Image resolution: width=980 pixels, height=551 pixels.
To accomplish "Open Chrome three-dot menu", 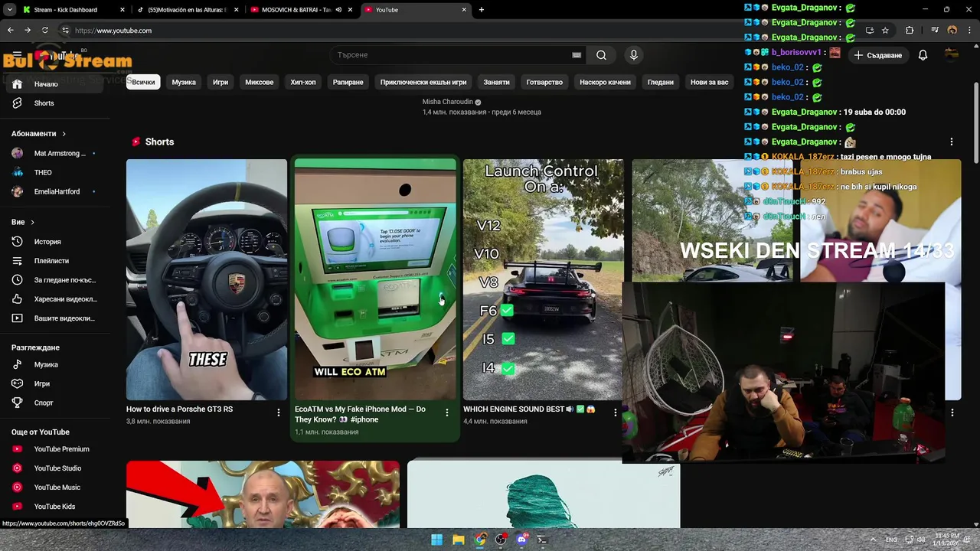I will pos(971,31).
